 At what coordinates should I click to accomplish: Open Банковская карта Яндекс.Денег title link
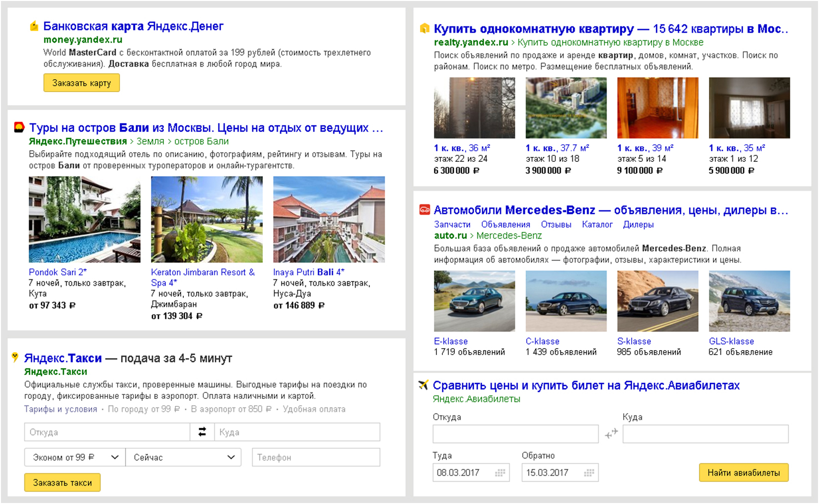(133, 26)
